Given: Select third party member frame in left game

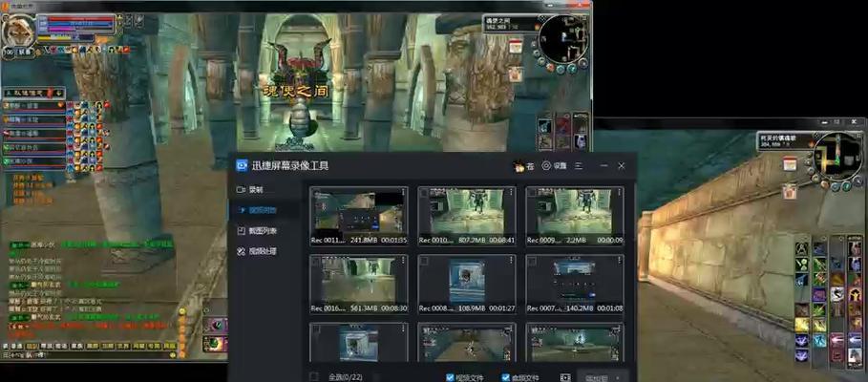Looking at the screenshot, I should [34, 134].
